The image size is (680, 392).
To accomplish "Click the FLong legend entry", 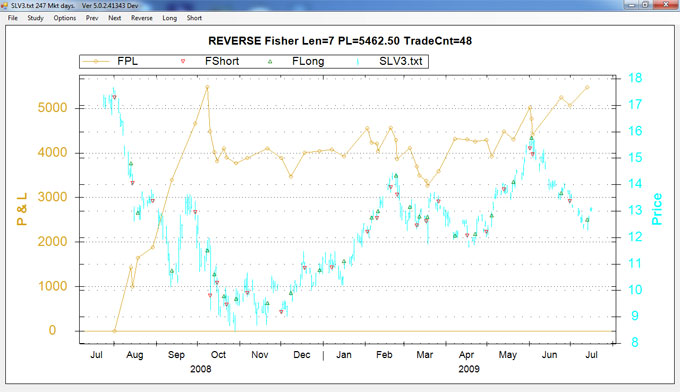I will coord(308,61).
